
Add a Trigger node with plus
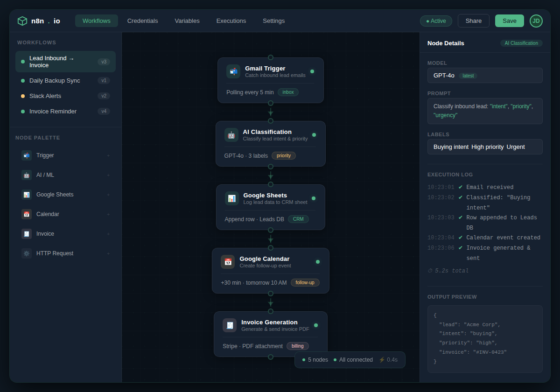[x=108, y=155]
